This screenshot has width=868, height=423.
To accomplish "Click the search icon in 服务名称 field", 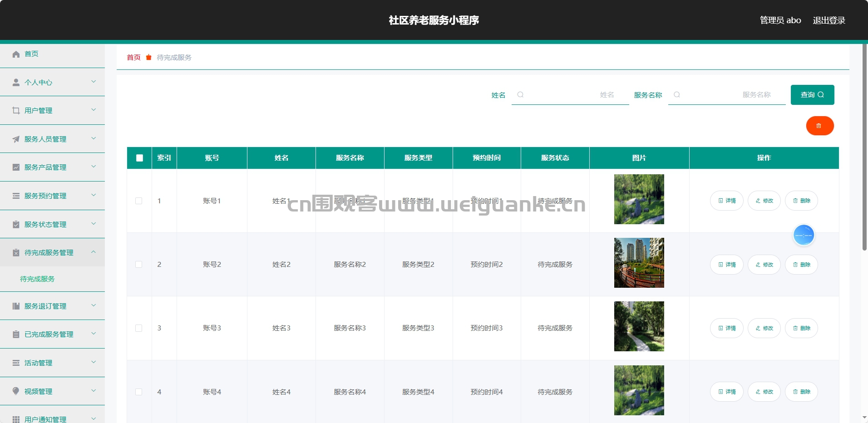I will pos(677,94).
